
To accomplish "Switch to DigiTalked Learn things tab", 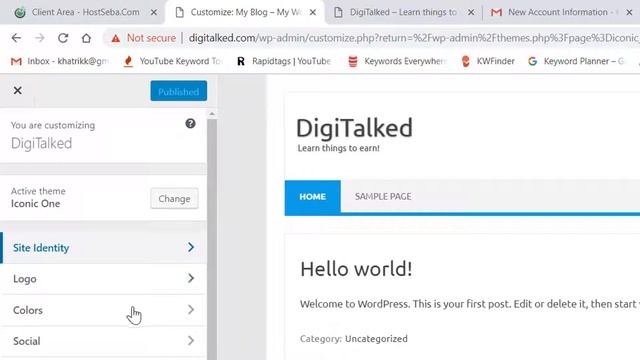I will coord(403,12).
